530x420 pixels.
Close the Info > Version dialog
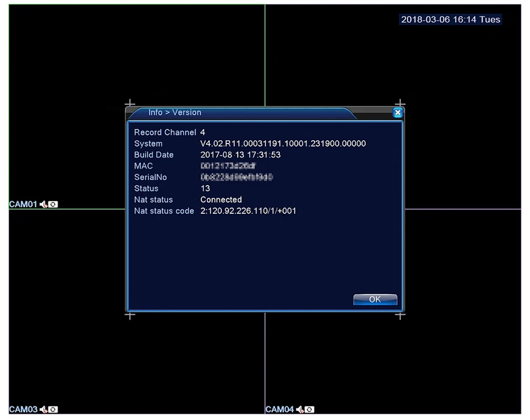398,112
